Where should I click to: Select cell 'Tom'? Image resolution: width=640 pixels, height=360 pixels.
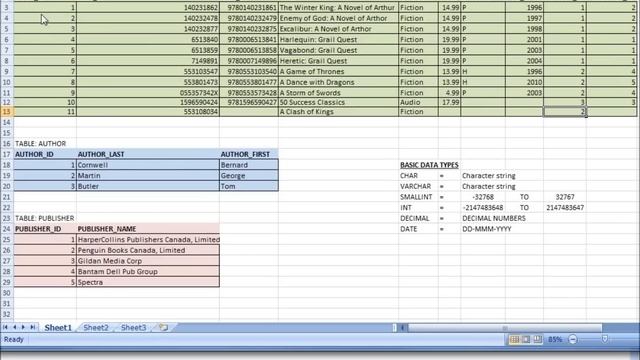tap(249, 186)
